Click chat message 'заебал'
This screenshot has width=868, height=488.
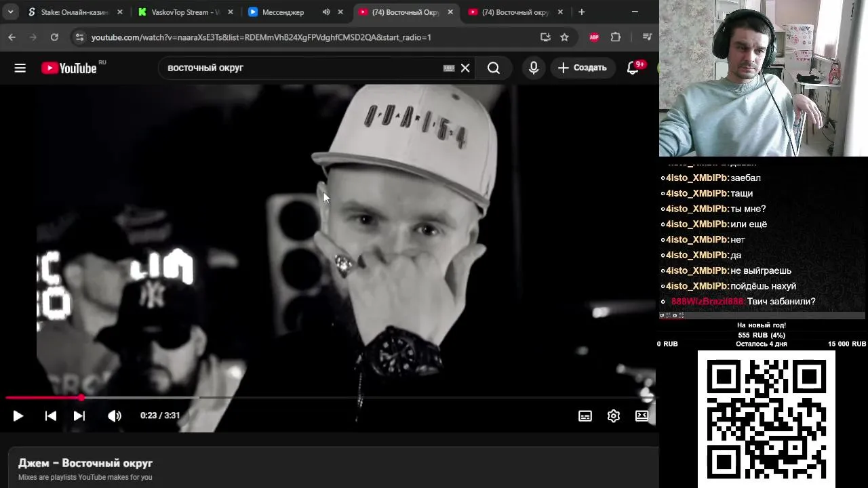click(745, 178)
